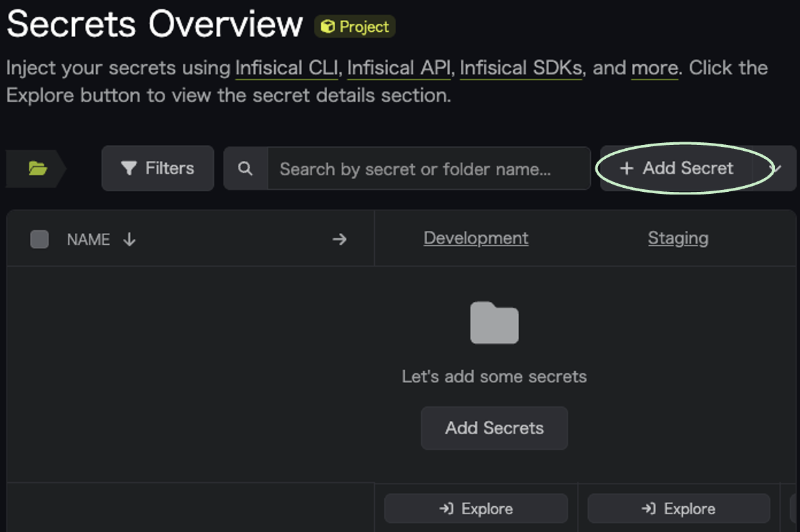Screen dimensions: 800x532
Task: Click the cube icon in Project badge
Action: 327,26
